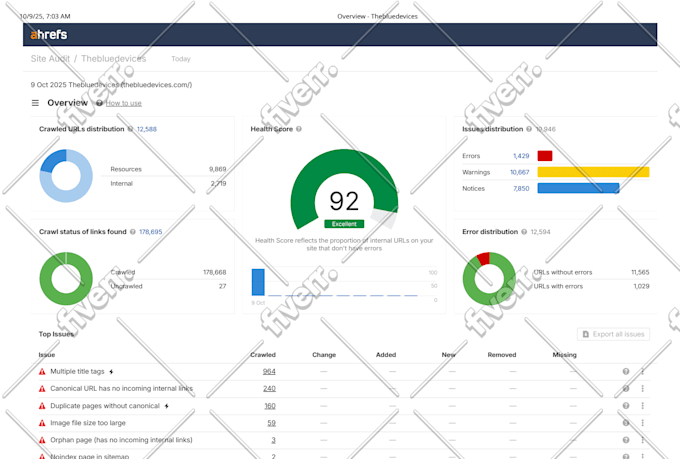Open more options for Image file size row
Viewport: 680px width, 459px height.
[x=643, y=423]
